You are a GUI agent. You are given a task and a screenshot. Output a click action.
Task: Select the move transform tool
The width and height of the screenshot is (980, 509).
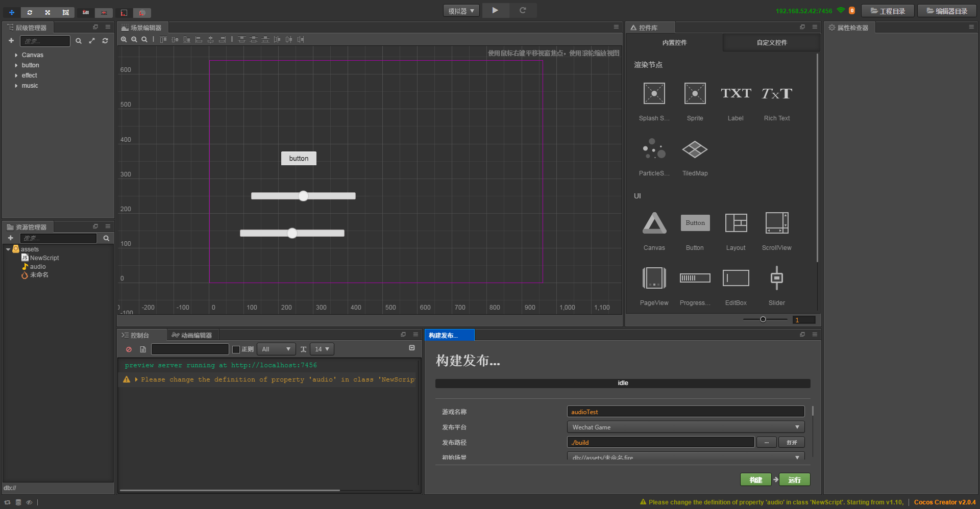[x=12, y=12]
